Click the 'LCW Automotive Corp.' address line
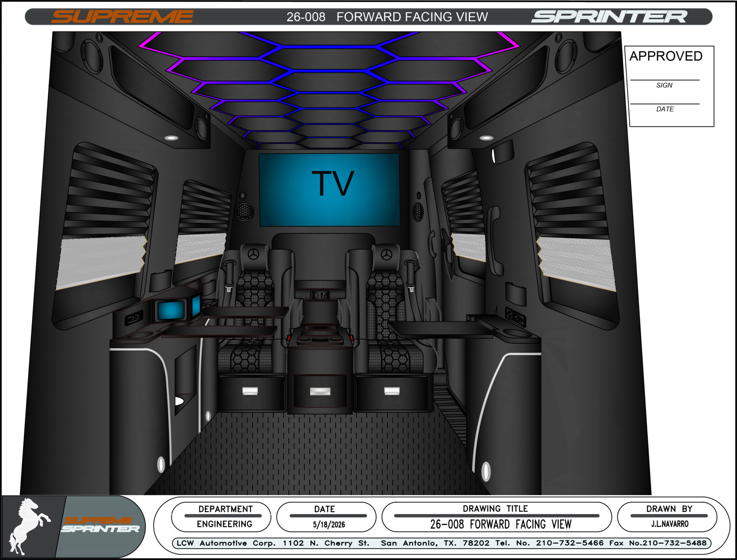 pos(442,543)
